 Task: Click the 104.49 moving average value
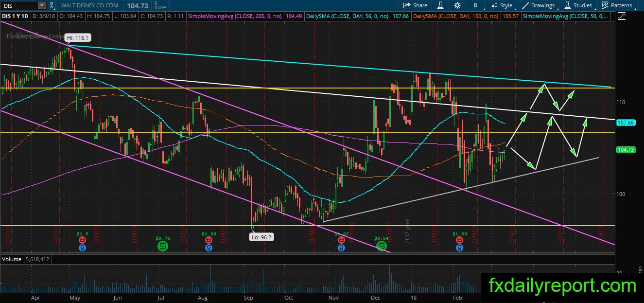293,16
